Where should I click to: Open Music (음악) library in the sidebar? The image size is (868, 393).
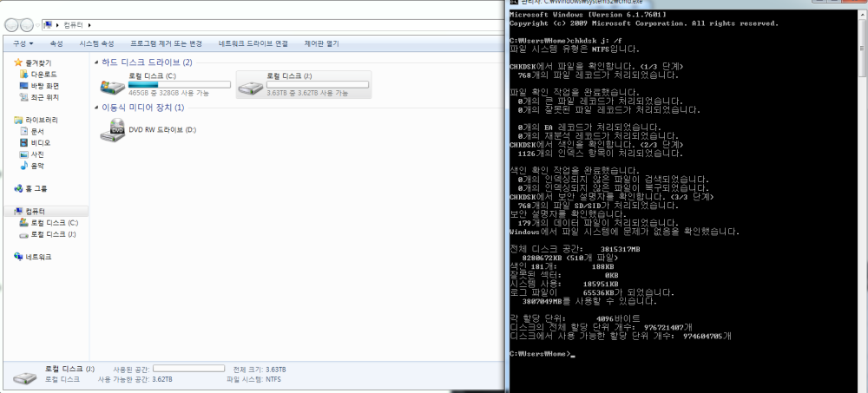pyautogui.click(x=37, y=165)
